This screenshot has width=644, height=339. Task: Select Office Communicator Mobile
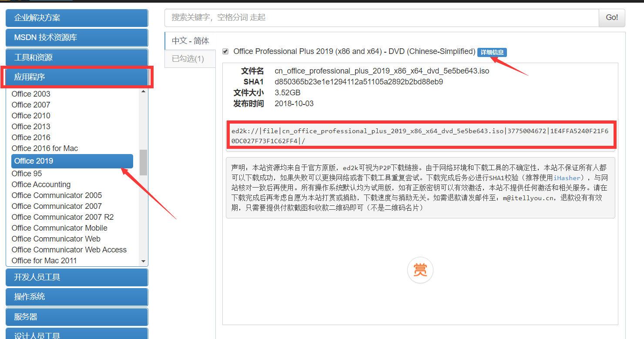60,228
